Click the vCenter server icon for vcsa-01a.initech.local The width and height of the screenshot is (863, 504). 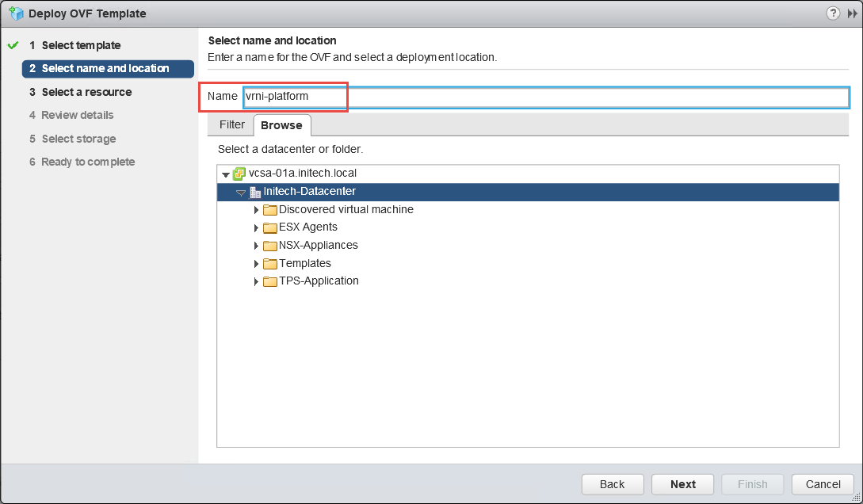point(239,174)
